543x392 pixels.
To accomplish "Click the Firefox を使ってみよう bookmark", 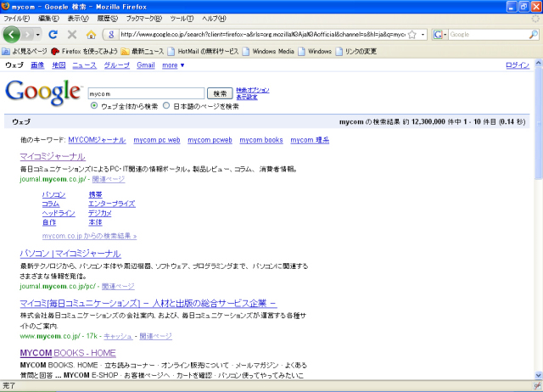I will point(84,51).
